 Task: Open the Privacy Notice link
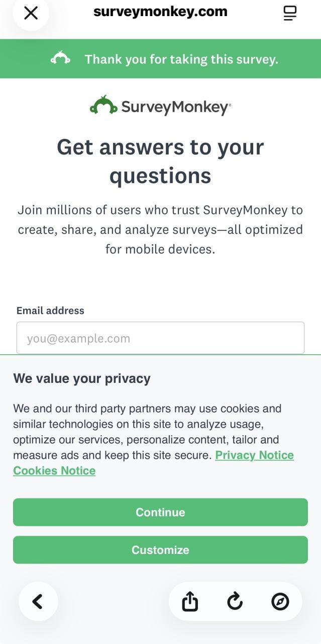[x=254, y=455]
